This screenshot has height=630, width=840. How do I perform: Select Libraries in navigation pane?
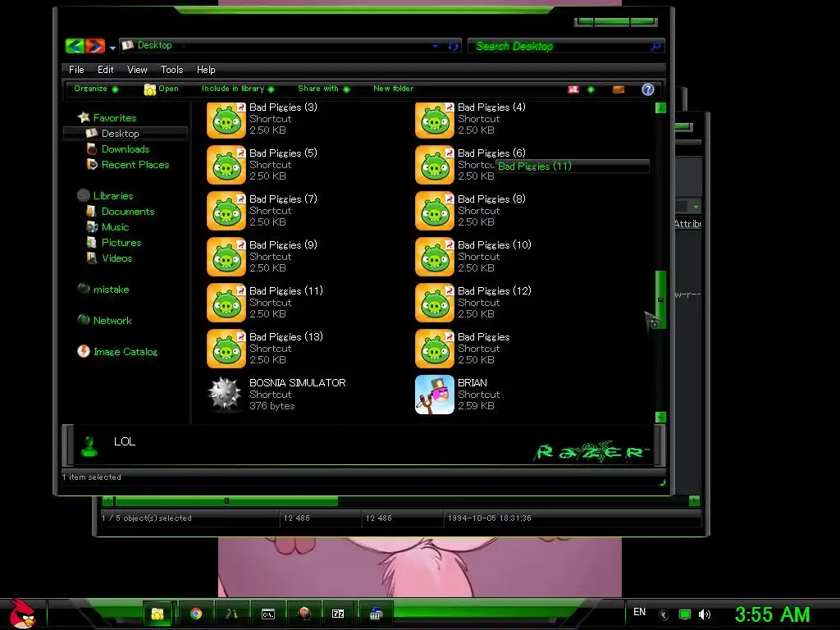(x=113, y=195)
